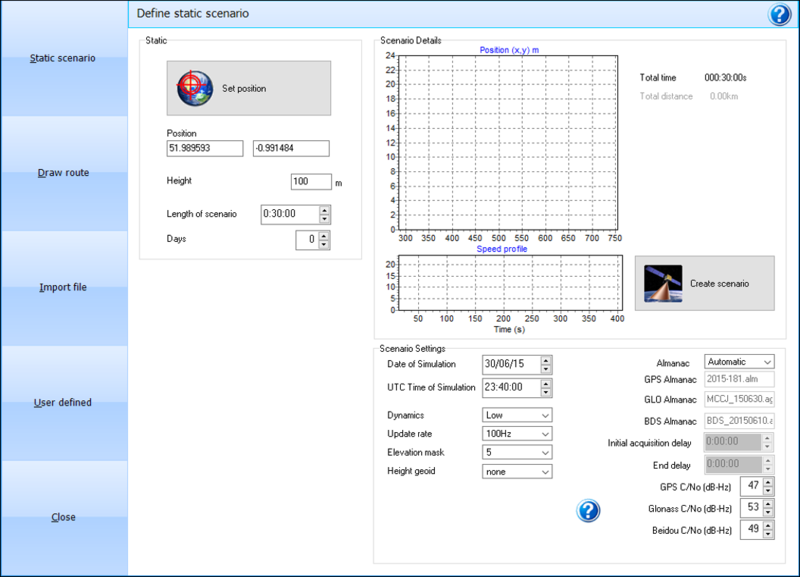Decrease Beidou C/No with down arrow
This screenshot has width=800, height=577.
pyautogui.click(x=768, y=534)
